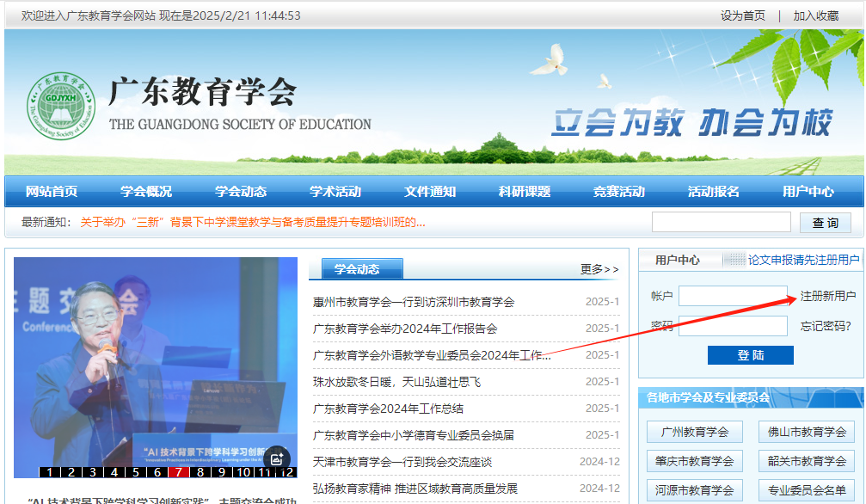The image size is (866, 504).
Task: Switch slideshow to slide 2
Action: tap(71, 472)
